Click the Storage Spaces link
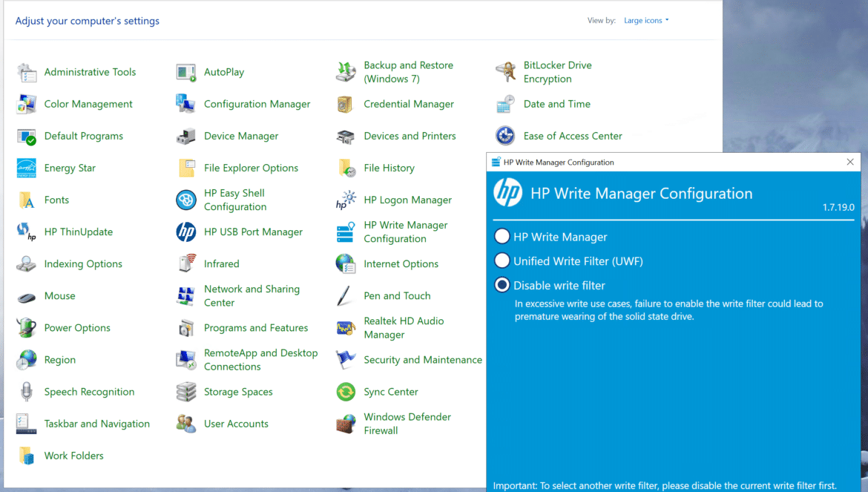 (x=238, y=392)
